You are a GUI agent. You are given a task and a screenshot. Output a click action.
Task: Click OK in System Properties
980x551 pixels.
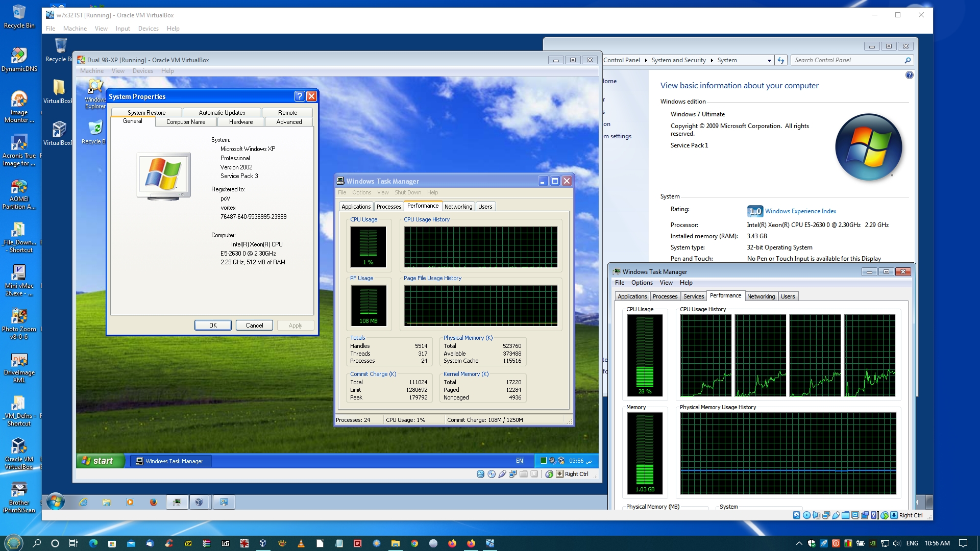[x=213, y=325]
